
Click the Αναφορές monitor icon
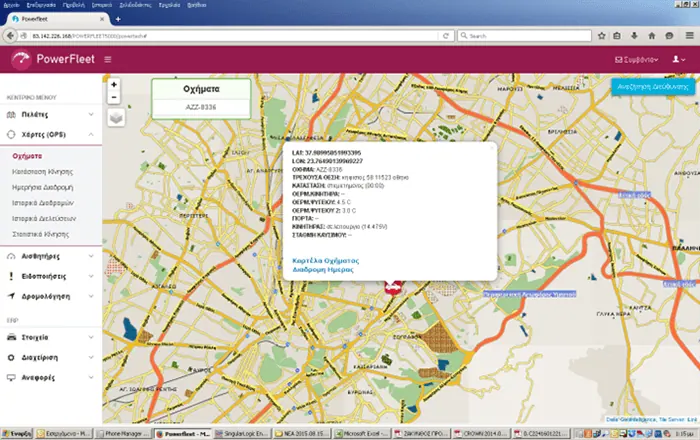(x=11, y=378)
